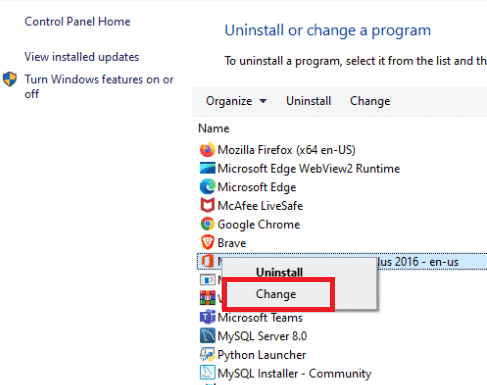Image resolution: width=487 pixels, height=385 pixels.
Task: Click the Microsoft Edge WebView2 Runtime icon
Action: click(x=207, y=168)
